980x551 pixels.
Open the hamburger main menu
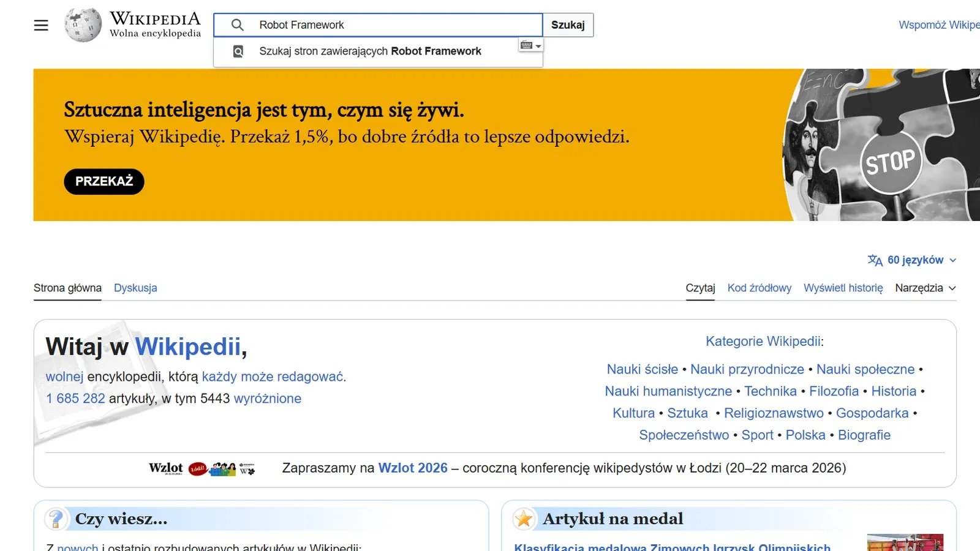tap(41, 25)
